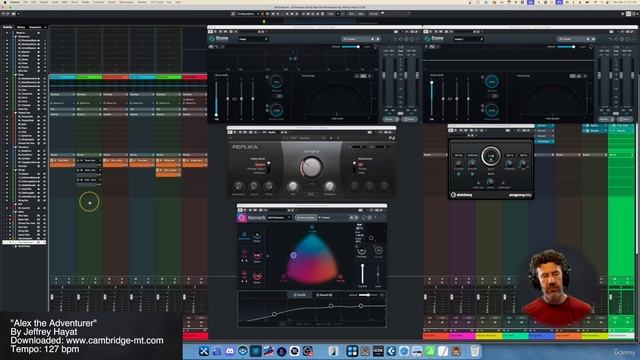Open the preset name field in left Ozone window
This screenshot has width=640, height=360.
click(x=253, y=39)
